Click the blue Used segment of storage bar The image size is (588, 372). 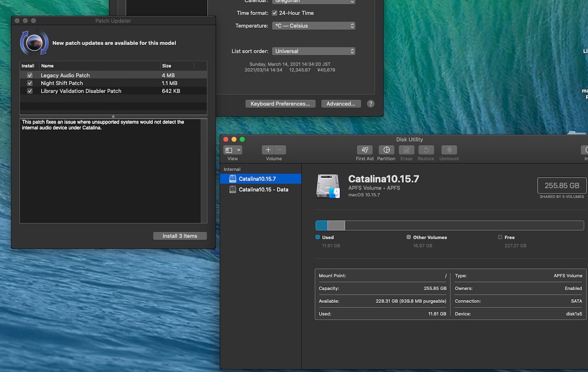(321, 225)
